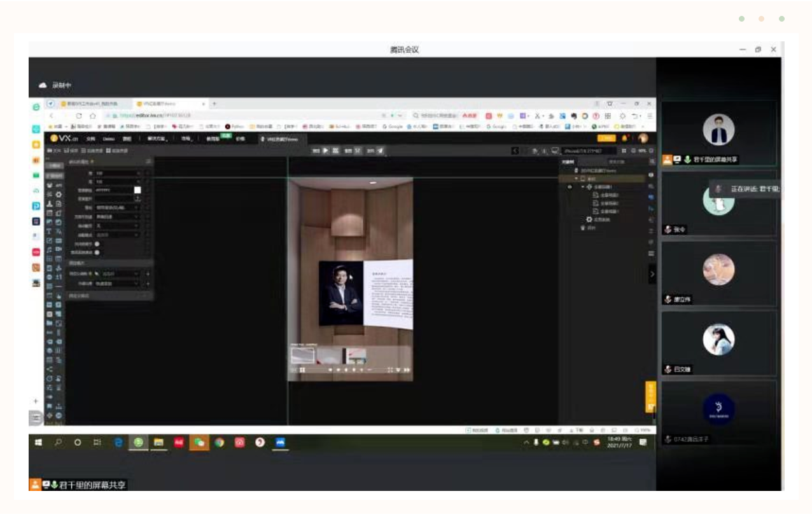Switch to the first browser tab
This screenshot has height=517, width=812.
click(89, 103)
